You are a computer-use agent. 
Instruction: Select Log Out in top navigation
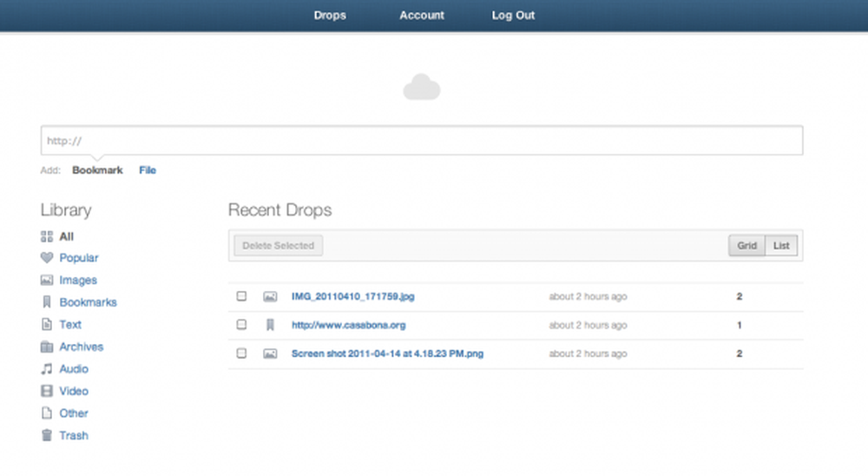(513, 16)
